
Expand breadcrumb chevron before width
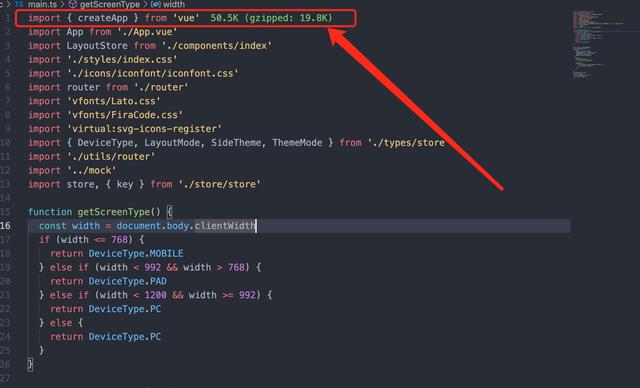point(145,4)
